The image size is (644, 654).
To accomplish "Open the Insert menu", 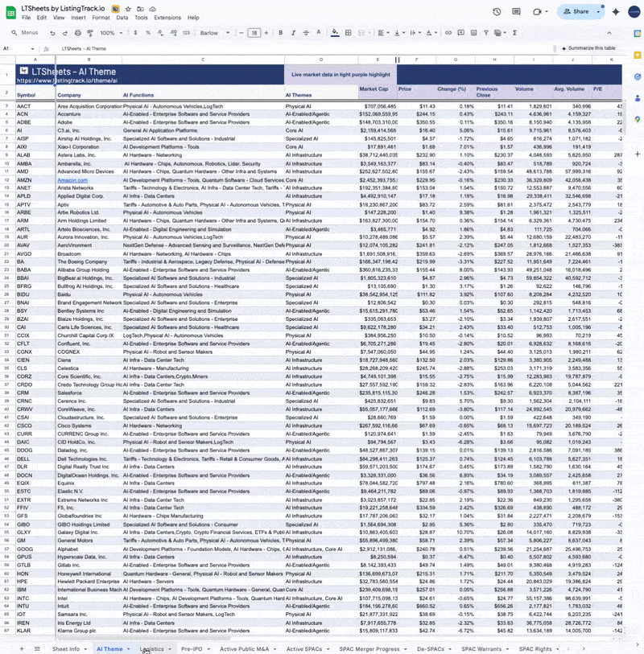I will 78,18.
